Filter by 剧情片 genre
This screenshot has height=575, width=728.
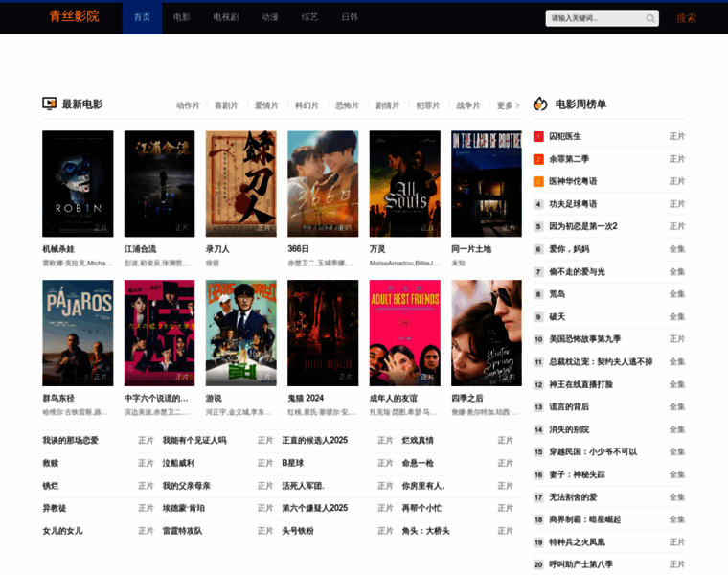point(388,105)
